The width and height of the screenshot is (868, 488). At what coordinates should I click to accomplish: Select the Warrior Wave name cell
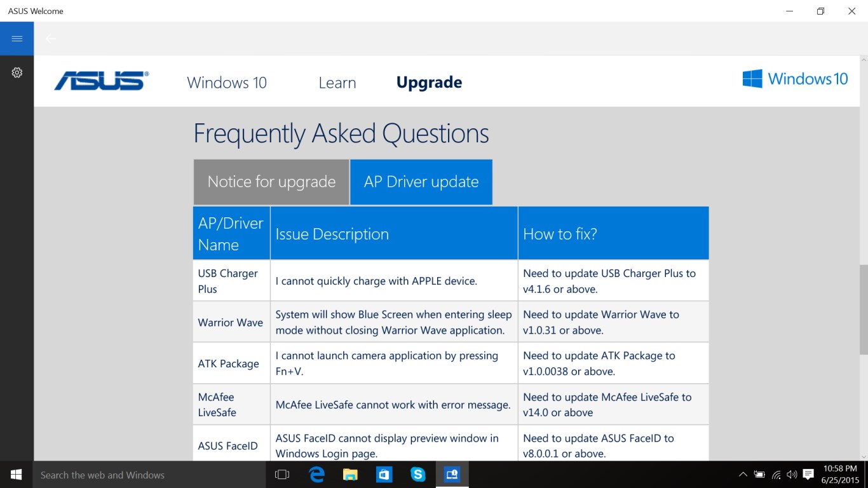231,322
